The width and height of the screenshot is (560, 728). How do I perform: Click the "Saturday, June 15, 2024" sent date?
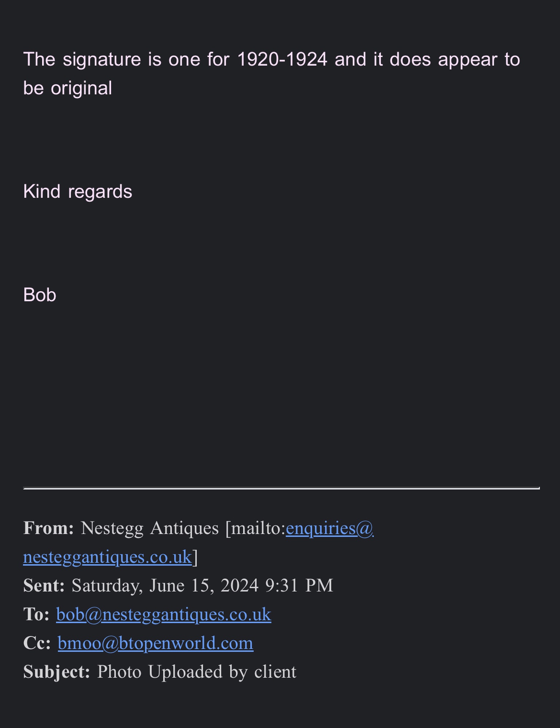[x=165, y=586]
